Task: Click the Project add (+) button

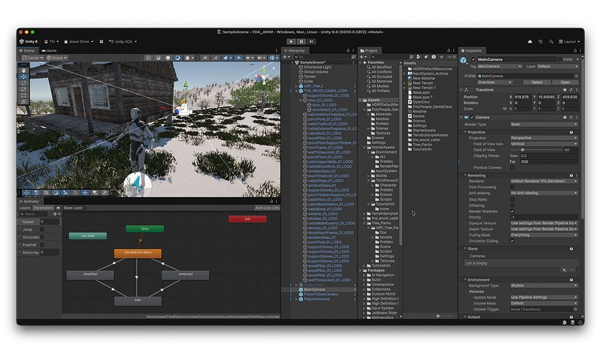Action: coord(362,56)
